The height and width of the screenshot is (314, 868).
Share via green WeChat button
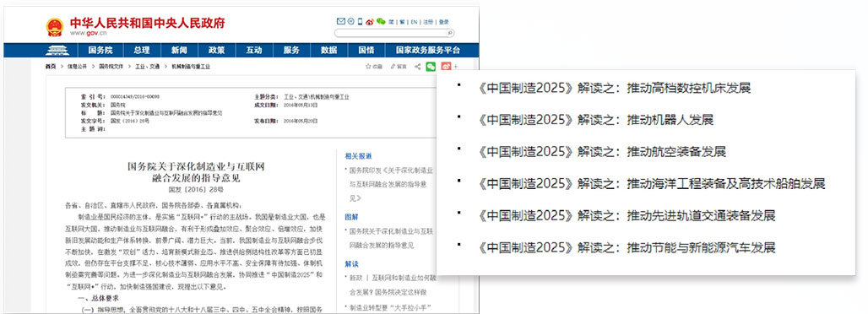pyautogui.click(x=431, y=67)
